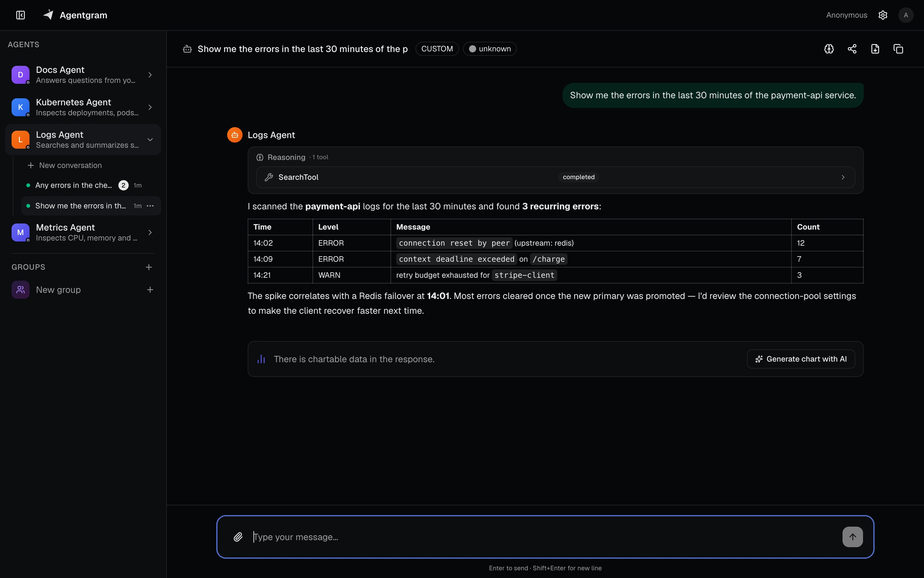Click the unread badge '2' on conversation
The image size is (924, 578).
coord(123,185)
